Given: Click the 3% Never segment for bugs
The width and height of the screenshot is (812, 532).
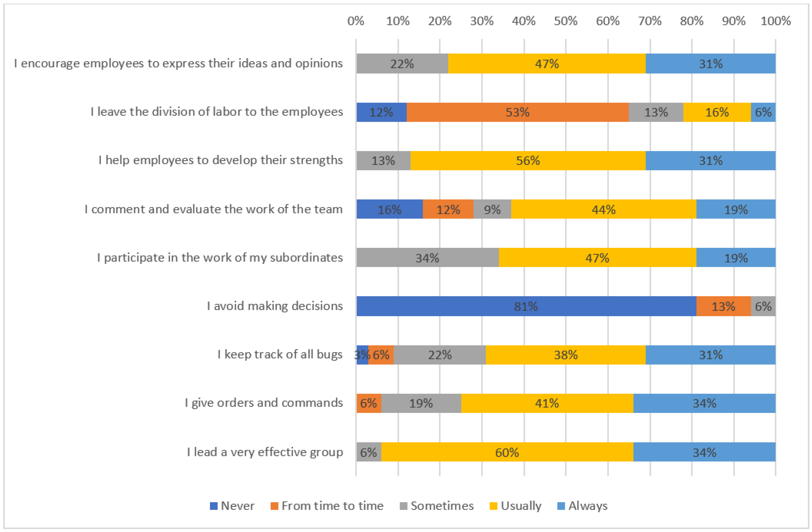Looking at the screenshot, I should [x=362, y=355].
